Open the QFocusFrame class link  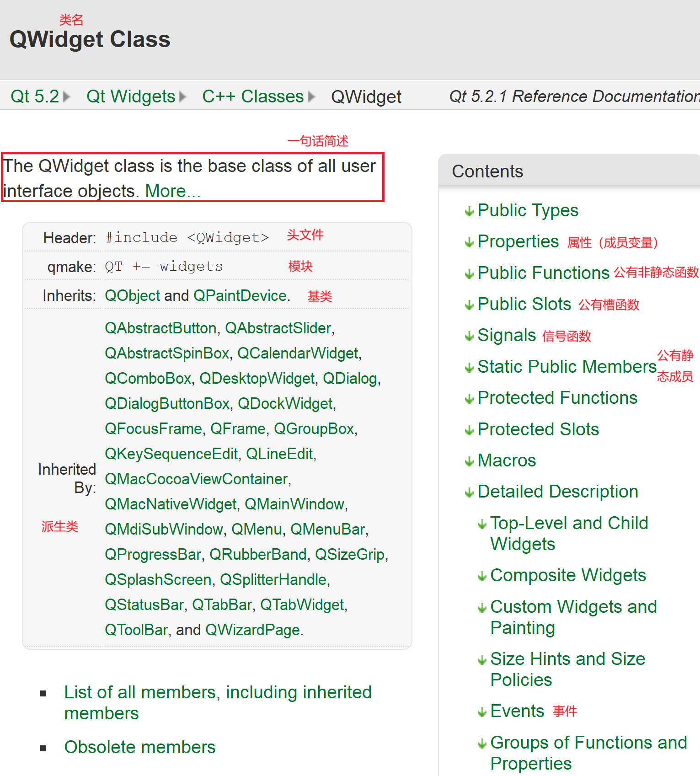click(x=153, y=428)
